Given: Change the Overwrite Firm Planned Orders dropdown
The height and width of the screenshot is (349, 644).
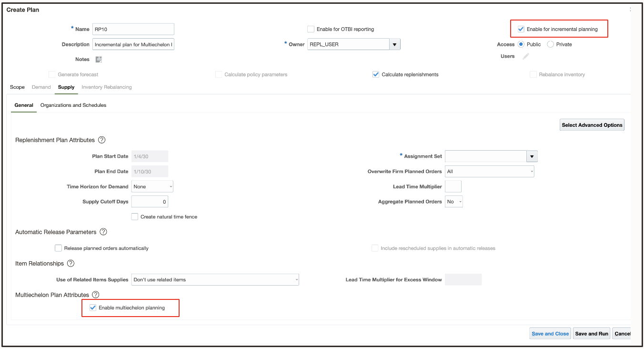Looking at the screenshot, I should [489, 171].
